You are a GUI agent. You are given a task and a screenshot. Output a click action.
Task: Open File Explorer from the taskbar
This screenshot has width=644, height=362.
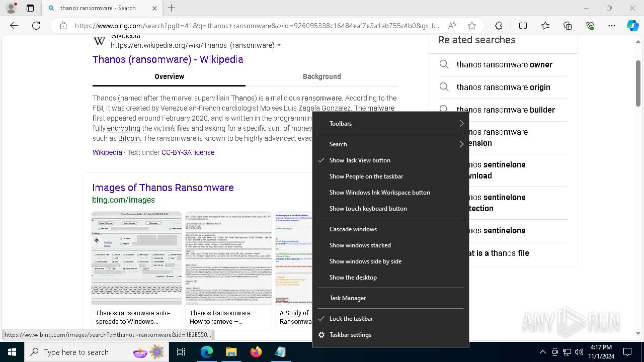tap(231, 352)
